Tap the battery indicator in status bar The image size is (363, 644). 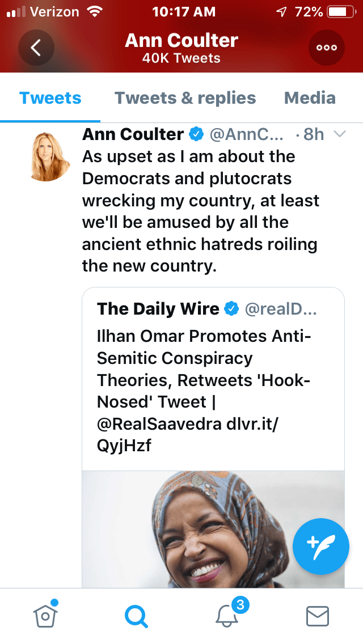(340, 11)
